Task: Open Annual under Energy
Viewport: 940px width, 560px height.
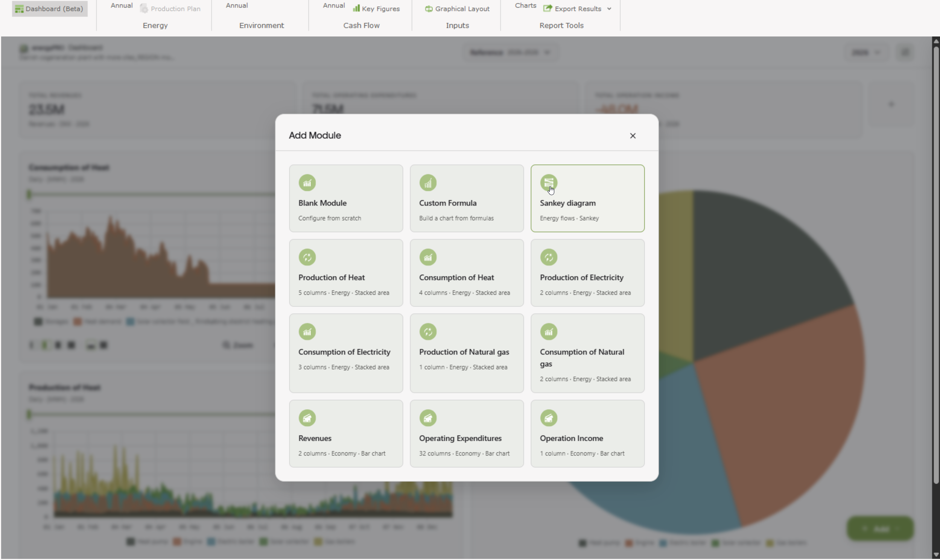Action: tap(122, 5)
